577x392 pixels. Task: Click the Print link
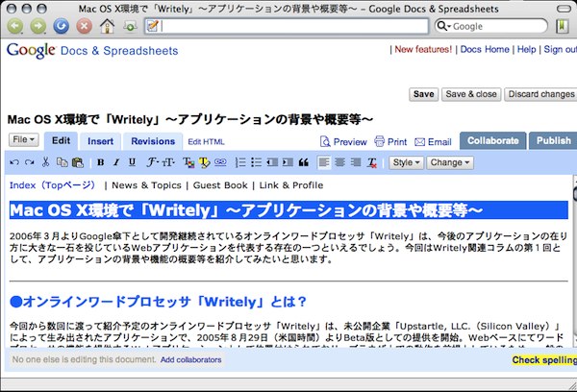[x=390, y=141]
